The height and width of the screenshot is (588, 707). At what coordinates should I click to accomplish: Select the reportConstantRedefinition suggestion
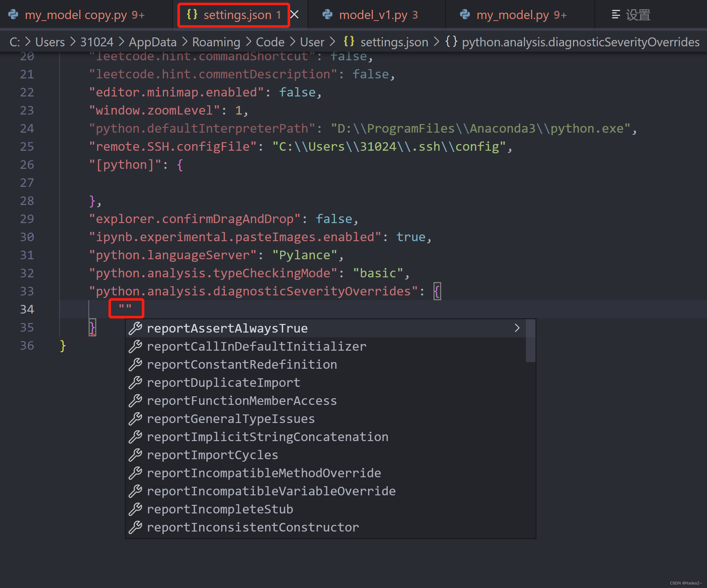(x=242, y=364)
